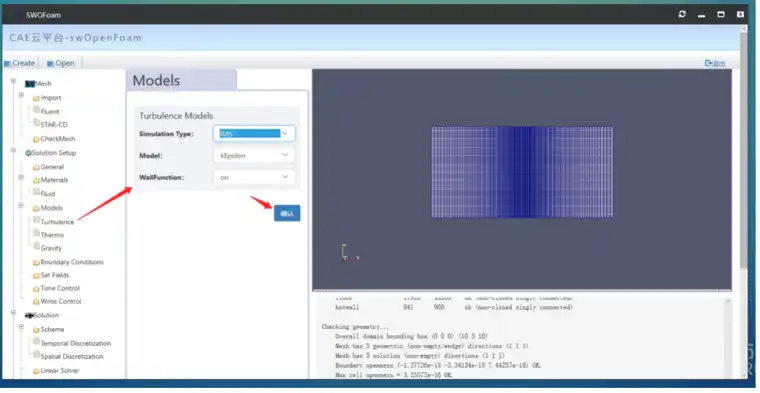760x393 pixels.
Task: Click the logout icon at top right
Action: pyautogui.click(x=708, y=63)
